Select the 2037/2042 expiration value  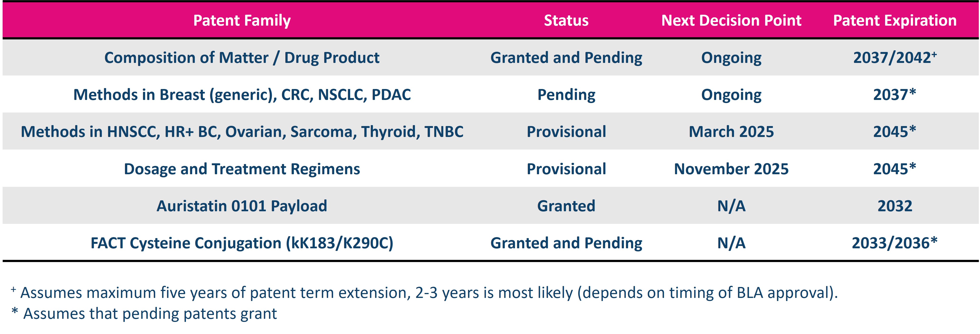pos(894,58)
